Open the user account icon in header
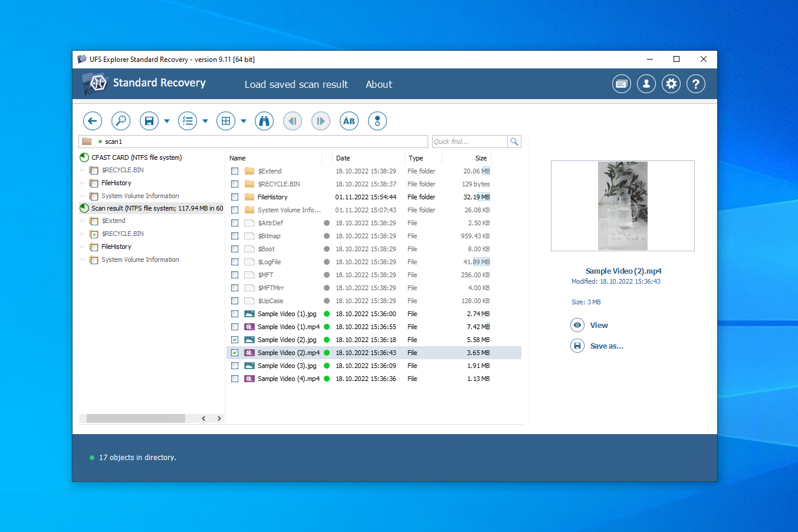The image size is (798, 532). [646, 84]
